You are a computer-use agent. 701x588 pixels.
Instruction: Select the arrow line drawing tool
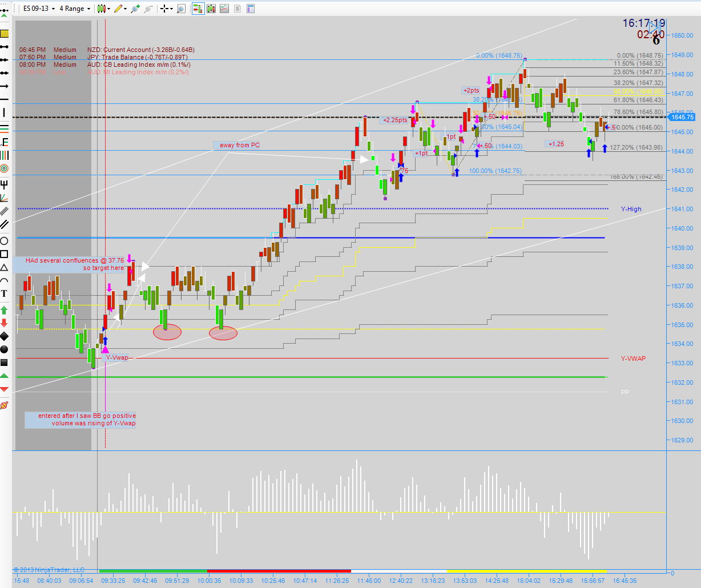click(5, 86)
